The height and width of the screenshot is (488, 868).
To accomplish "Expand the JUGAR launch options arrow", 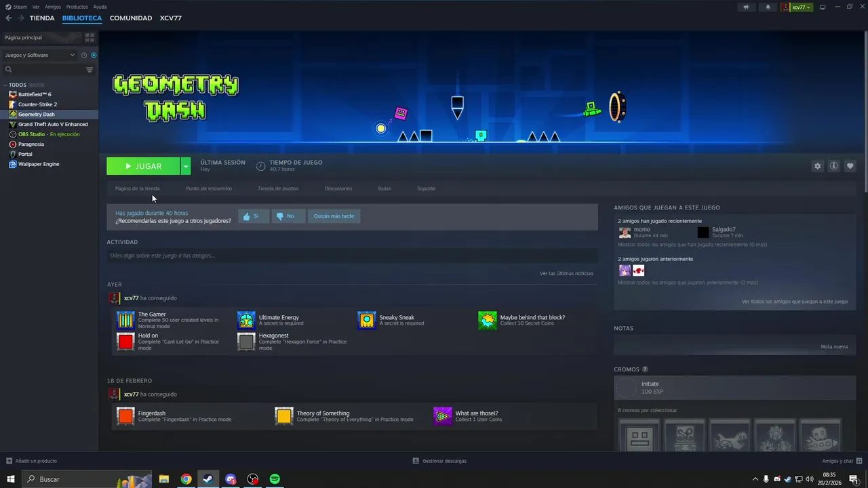I will [186, 166].
